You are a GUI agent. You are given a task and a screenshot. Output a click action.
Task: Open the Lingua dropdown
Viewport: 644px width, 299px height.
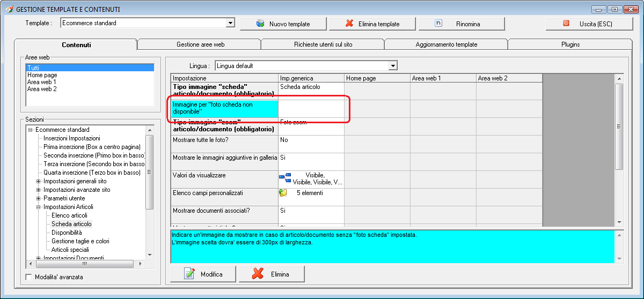[393, 66]
